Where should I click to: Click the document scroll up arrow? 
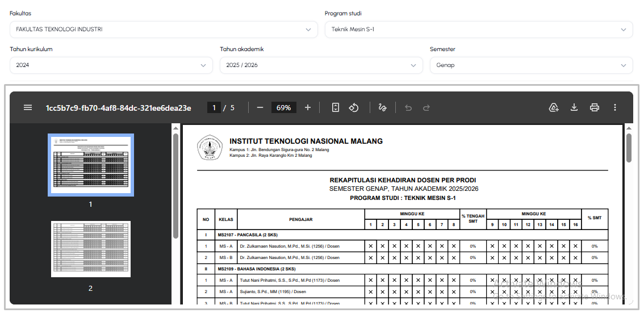coord(629,128)
